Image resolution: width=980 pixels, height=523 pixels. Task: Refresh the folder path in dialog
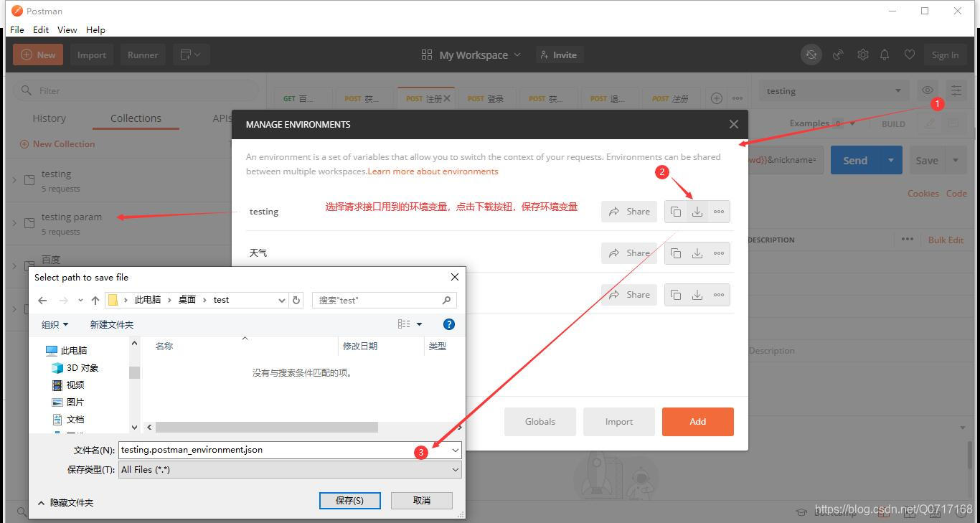[x=296, y=301]
